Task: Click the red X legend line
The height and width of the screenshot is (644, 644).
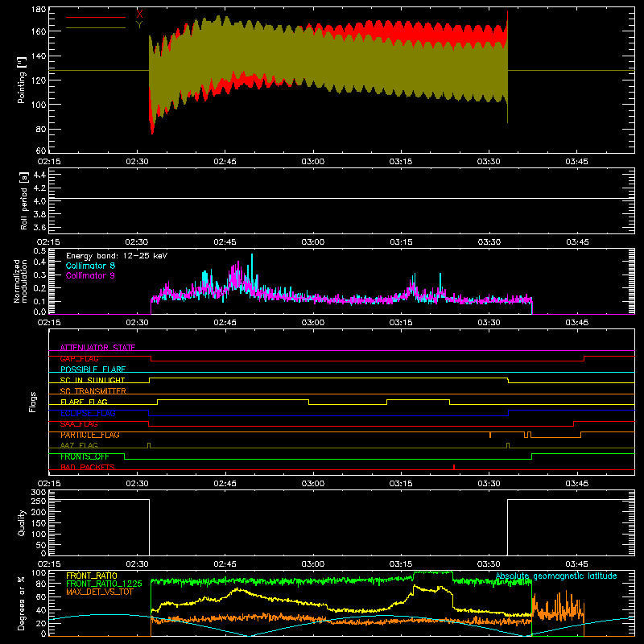Action: (x=96, y=17)
